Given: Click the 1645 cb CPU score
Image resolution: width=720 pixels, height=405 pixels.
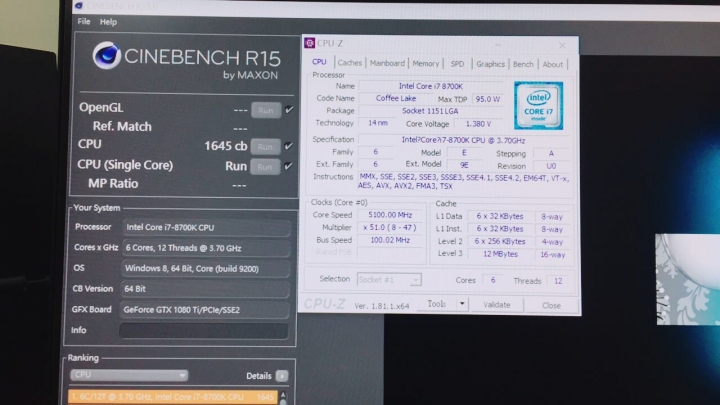Looking at the screenshot, I should tap(225, 146).
